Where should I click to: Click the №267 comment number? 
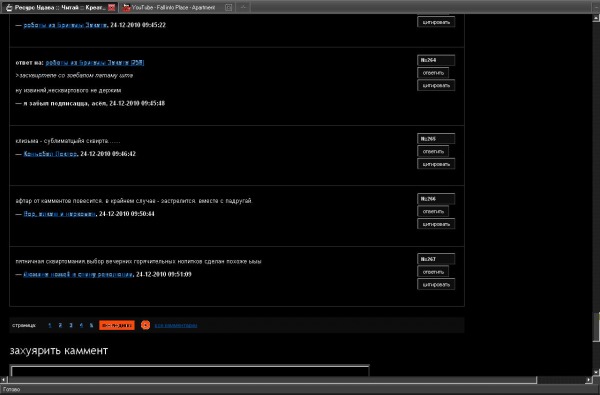pyautogui.click(x=436, y=259)
